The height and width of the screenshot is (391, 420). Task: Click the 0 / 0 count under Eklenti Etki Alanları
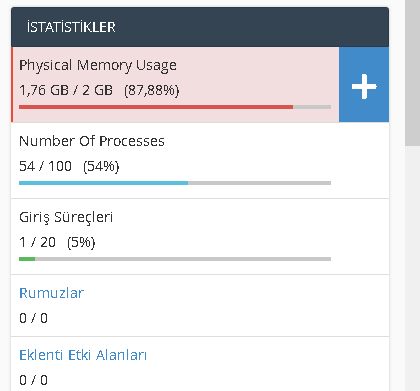33,380
